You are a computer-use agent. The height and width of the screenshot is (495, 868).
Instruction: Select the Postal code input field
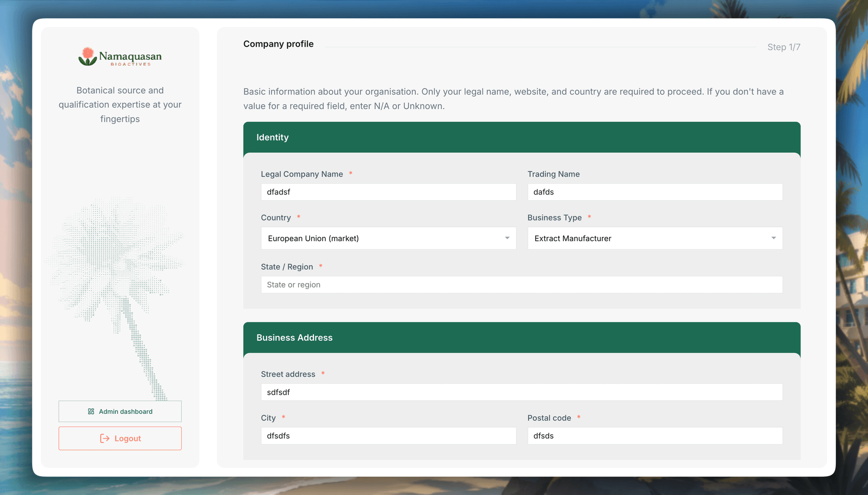(x=655, y=436)
